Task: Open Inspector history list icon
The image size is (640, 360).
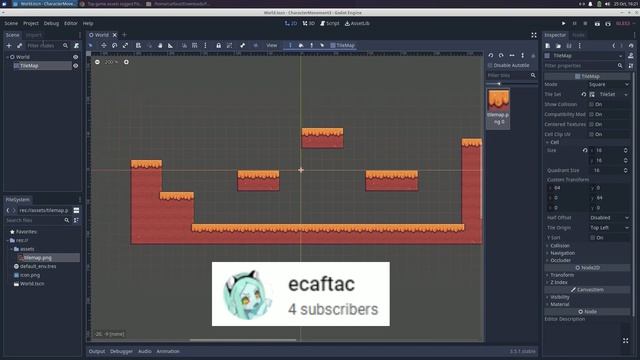Action: click(x=631, y=46)
